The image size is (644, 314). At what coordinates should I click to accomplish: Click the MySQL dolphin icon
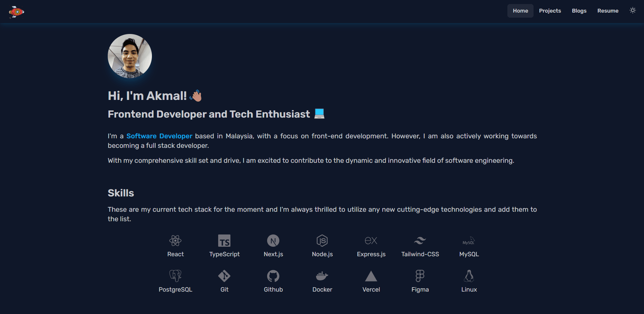pyautogui.click(x=469, y=241)
